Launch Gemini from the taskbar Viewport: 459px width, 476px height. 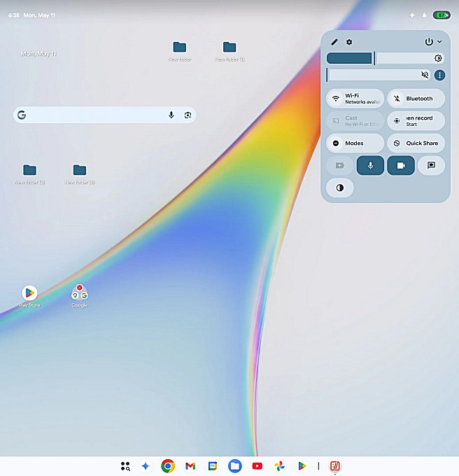(x=146, y=465)
